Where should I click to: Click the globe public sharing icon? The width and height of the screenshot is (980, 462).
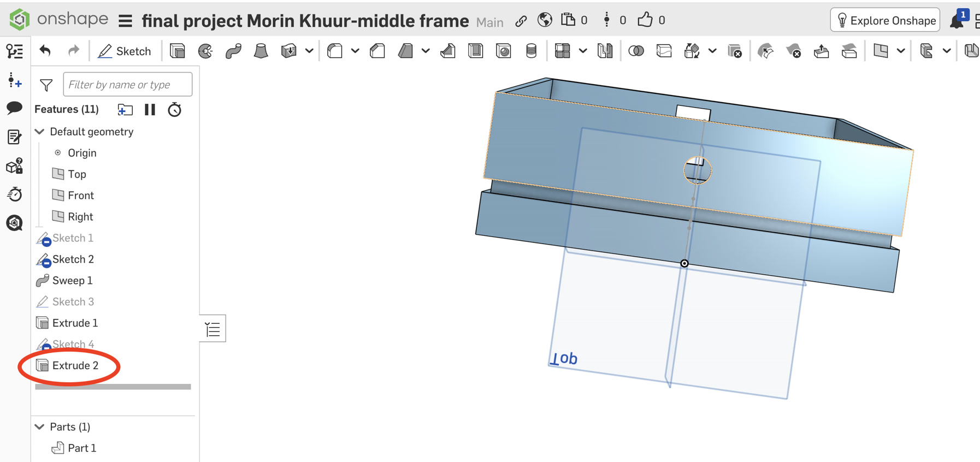coord(545,20)
